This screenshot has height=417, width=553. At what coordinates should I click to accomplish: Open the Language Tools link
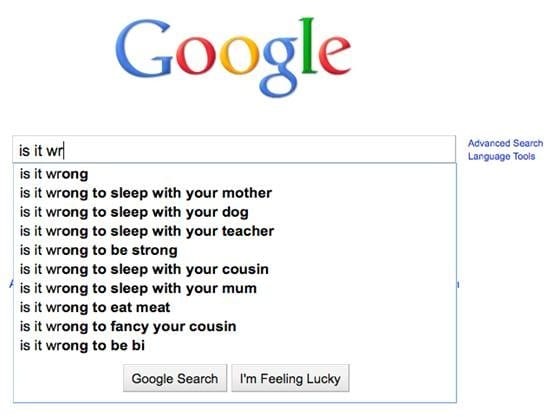click(502, 156)
